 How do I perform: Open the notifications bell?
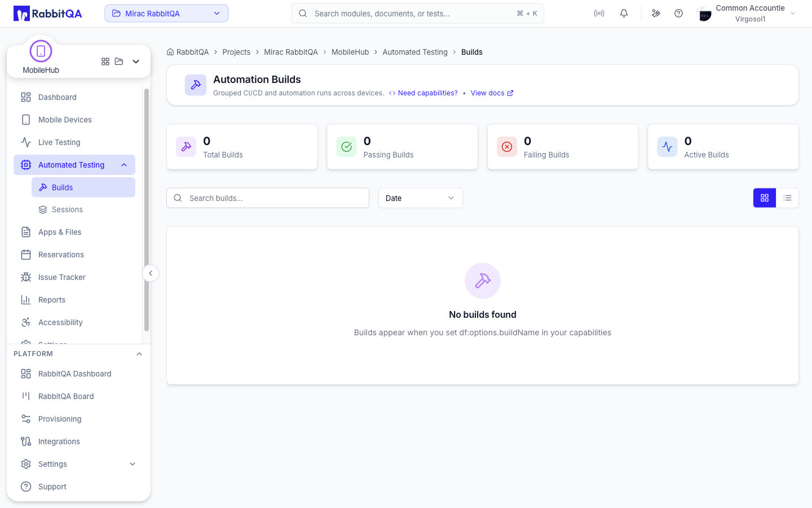tap(624, 14)
